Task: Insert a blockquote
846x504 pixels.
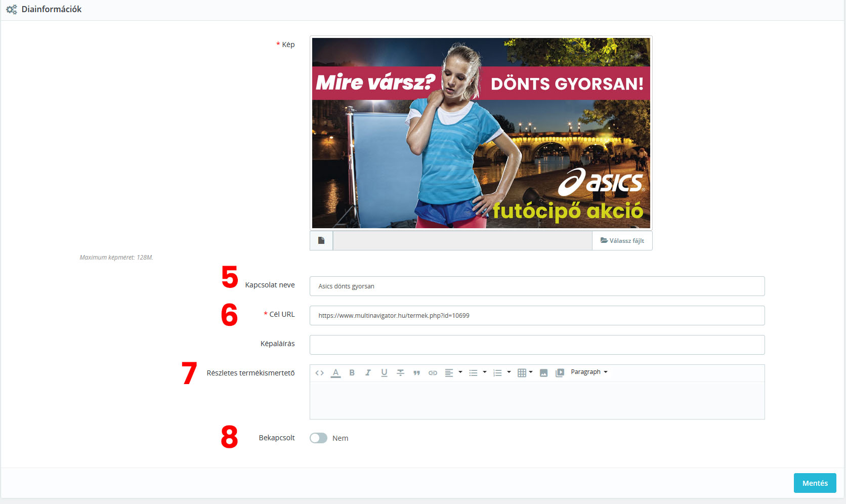Action: 416,373
